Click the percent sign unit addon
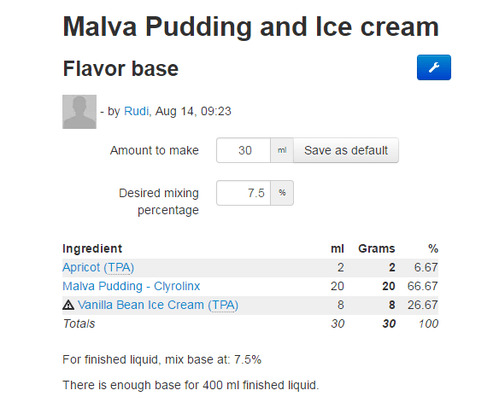The height and width of the screenshot is (402, 499). tap(282, 193)
